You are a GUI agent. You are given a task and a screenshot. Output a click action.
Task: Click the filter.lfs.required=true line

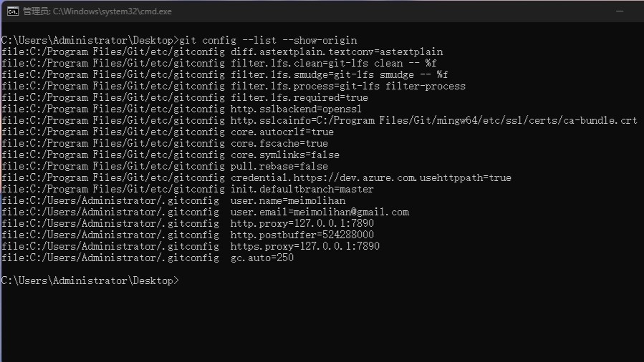[x=185, y=97]
